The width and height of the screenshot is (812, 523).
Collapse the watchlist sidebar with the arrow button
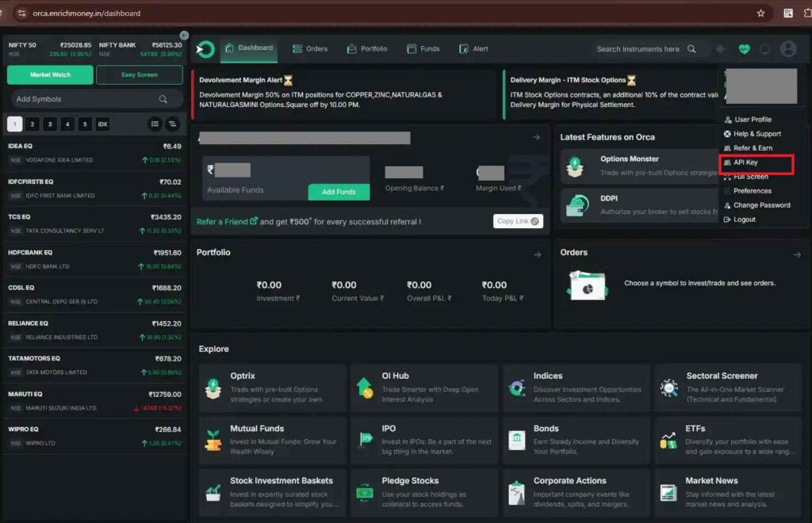(x=184, y=35)
